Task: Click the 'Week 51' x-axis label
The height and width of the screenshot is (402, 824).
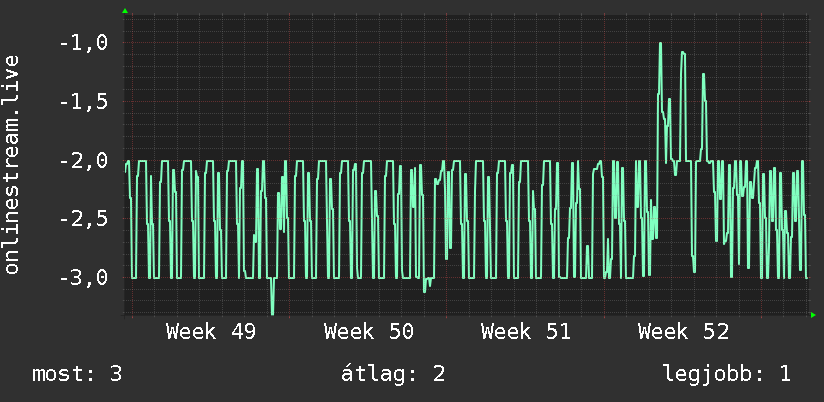Action: (526, 332)
